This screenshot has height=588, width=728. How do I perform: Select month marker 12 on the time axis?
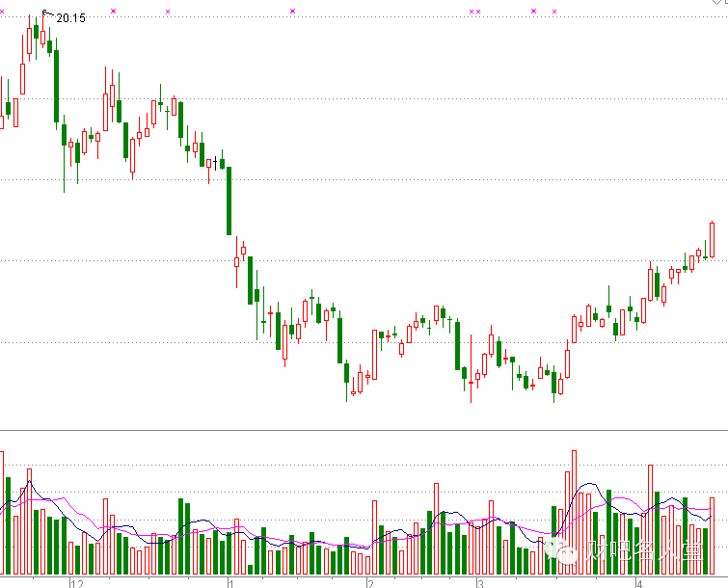[x=77, y=583]
